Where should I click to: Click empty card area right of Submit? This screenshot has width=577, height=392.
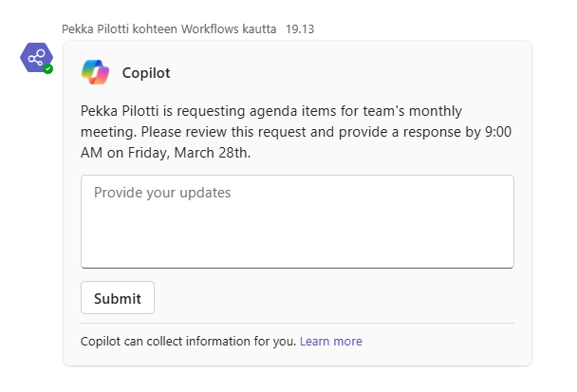pos(332,298)
